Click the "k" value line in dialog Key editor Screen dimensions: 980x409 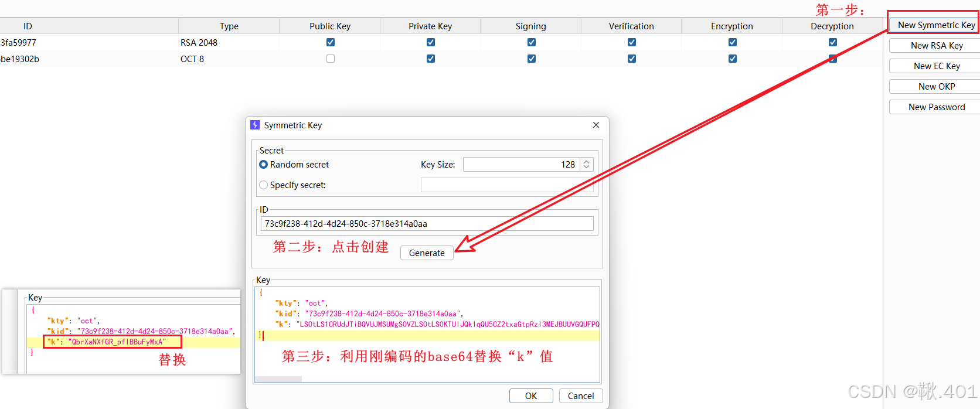[437, 325]
